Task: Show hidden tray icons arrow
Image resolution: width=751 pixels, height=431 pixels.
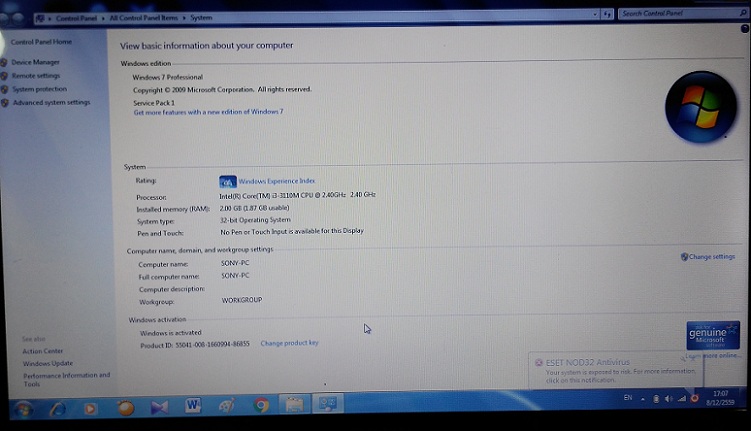Action: 643,398
